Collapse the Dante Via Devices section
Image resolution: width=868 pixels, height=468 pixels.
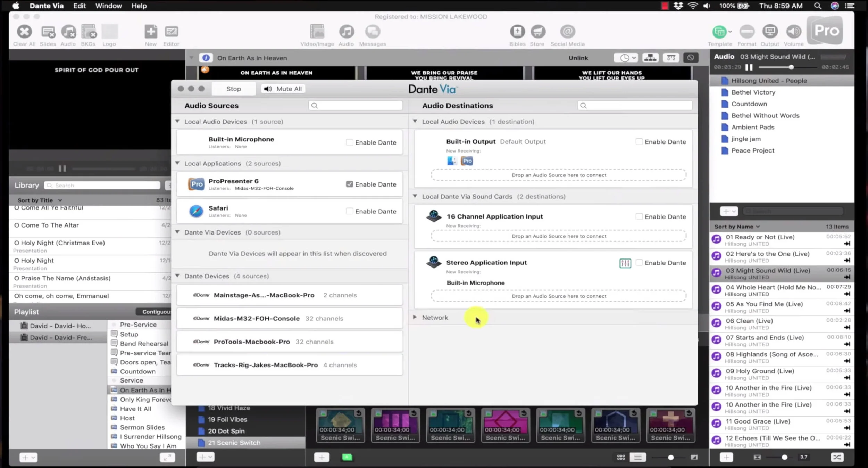[177, 232]
